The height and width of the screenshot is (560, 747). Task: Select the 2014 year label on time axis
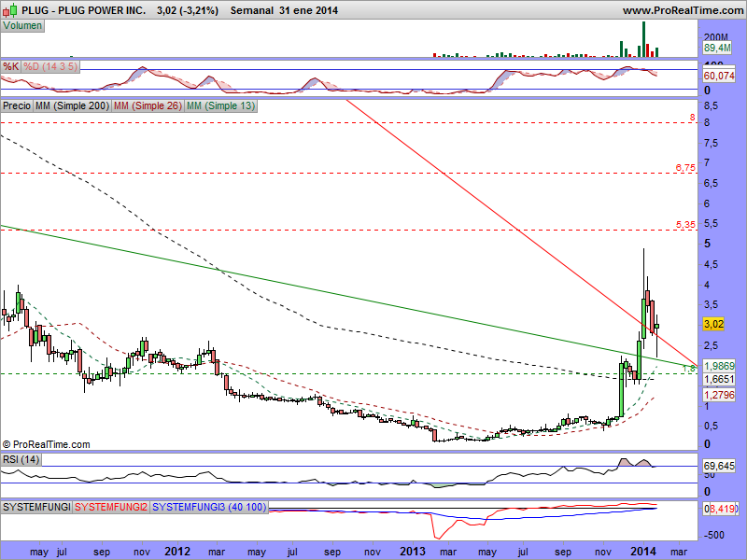(x=643, y=552)
